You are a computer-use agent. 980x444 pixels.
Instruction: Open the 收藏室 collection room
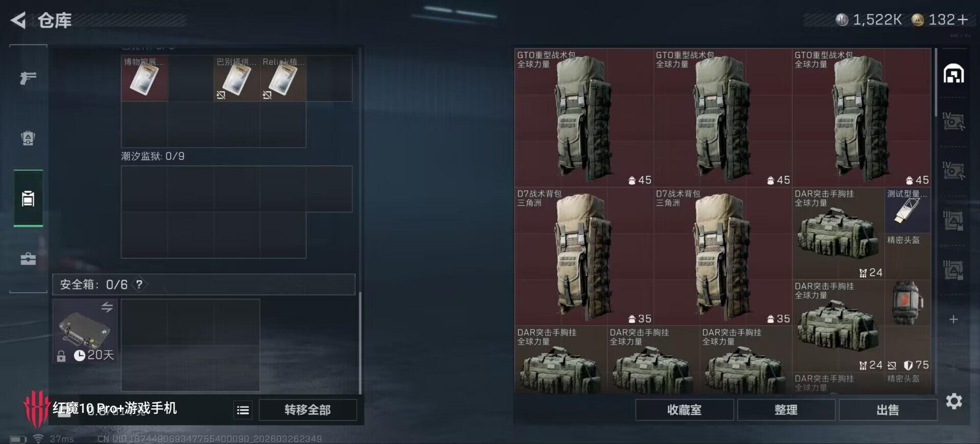(x=684, y=410)
